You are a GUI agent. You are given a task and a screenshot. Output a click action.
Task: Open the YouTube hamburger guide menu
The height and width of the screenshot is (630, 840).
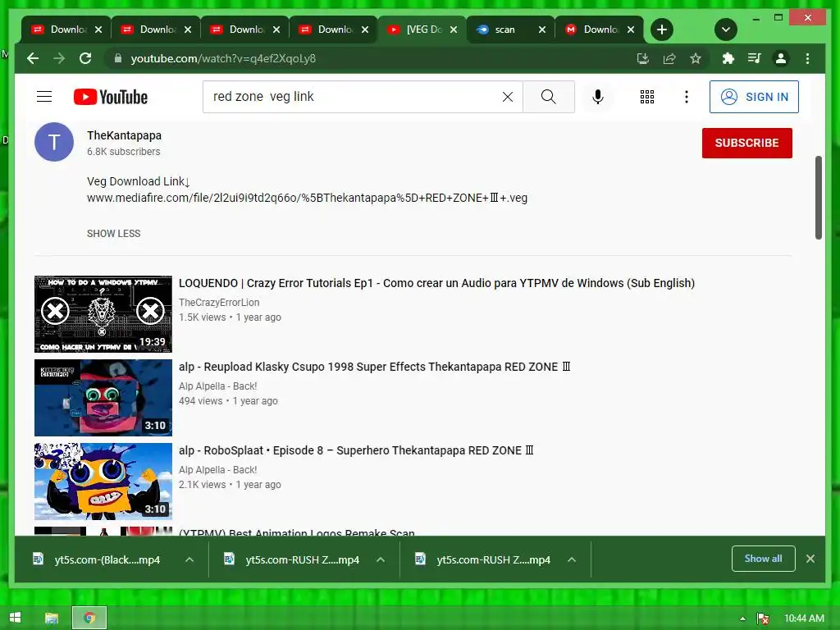coord(44,97)
